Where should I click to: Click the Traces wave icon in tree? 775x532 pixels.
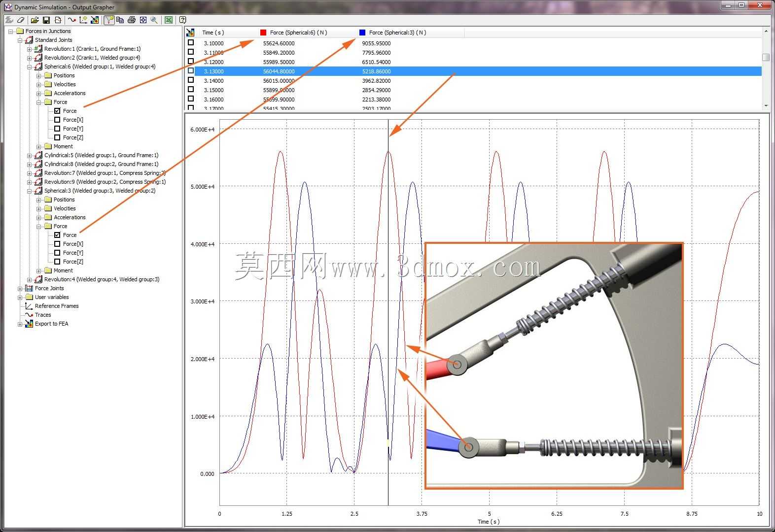pos(29,315)
